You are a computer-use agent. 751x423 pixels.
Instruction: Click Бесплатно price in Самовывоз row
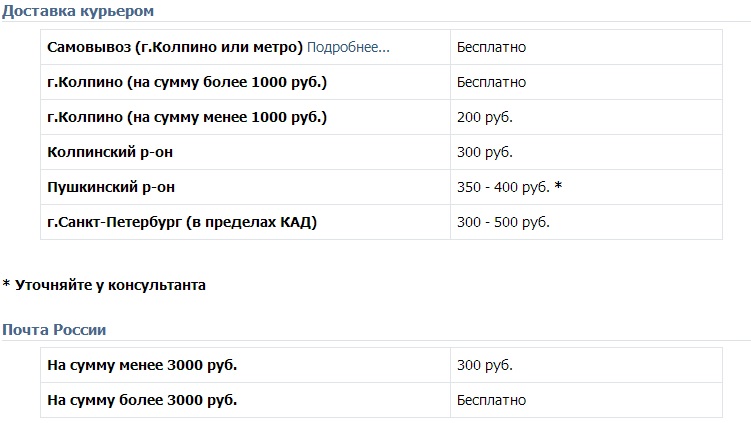491,47
